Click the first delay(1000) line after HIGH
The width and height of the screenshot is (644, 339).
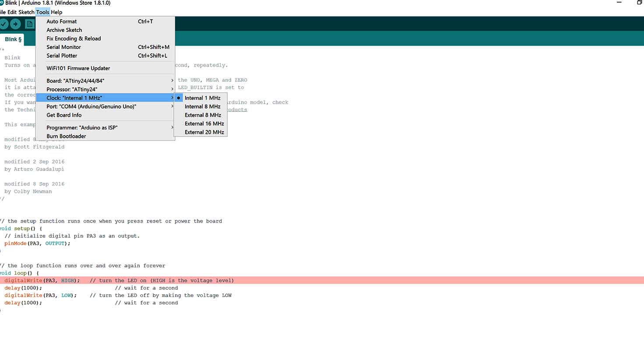pyautogui.click(x=23, y=288)
